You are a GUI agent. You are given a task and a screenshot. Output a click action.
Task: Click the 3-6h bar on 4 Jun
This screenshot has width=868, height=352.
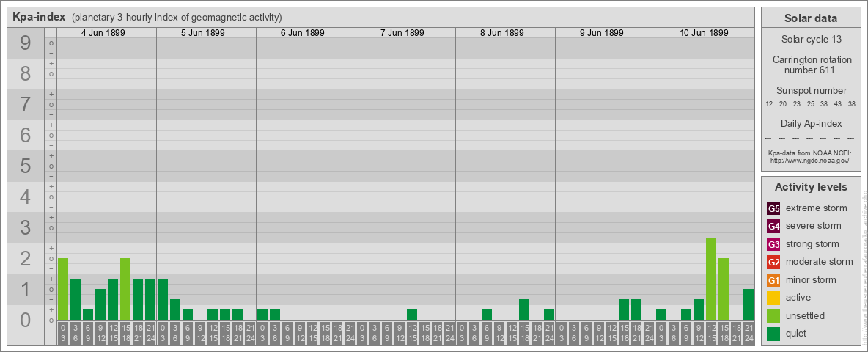[76, 299]
